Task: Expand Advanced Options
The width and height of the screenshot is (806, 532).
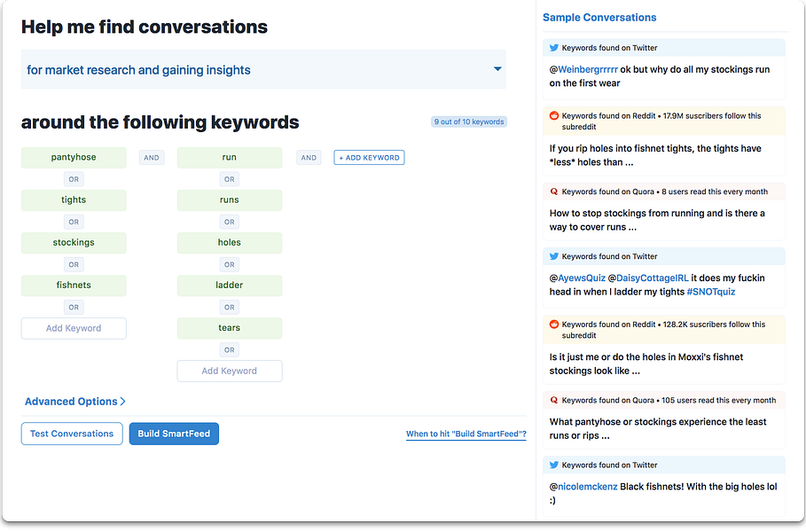Action: pyautogui.click(x=75, y=402)
